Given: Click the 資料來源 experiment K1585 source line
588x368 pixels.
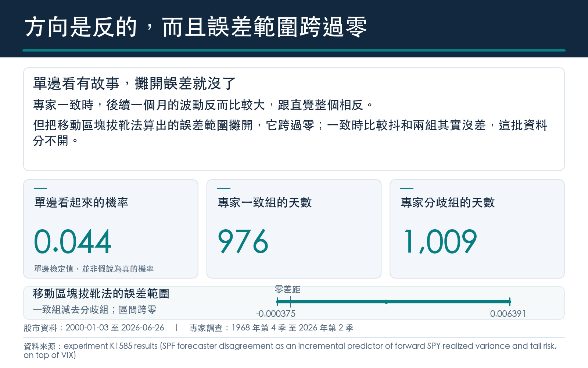Looking at the screenshot, I should (x=290, y=350).
